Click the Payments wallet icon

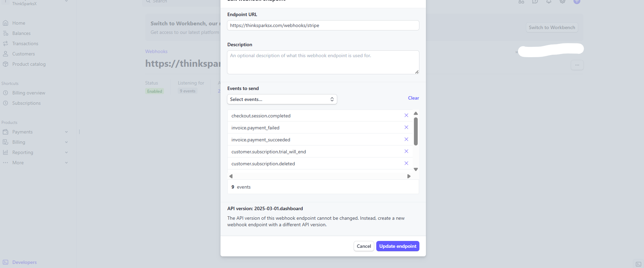[5, 132]
